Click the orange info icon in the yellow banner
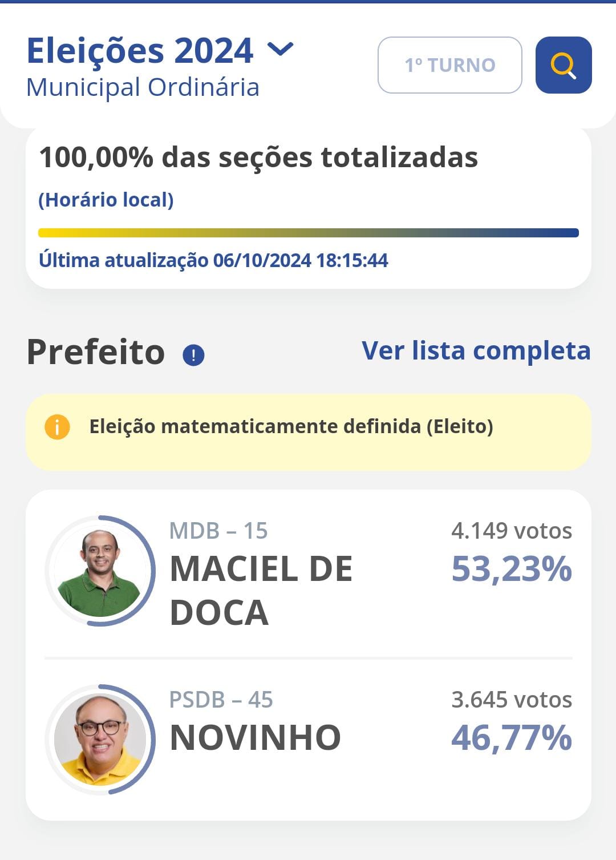 [x=57, y=427]
